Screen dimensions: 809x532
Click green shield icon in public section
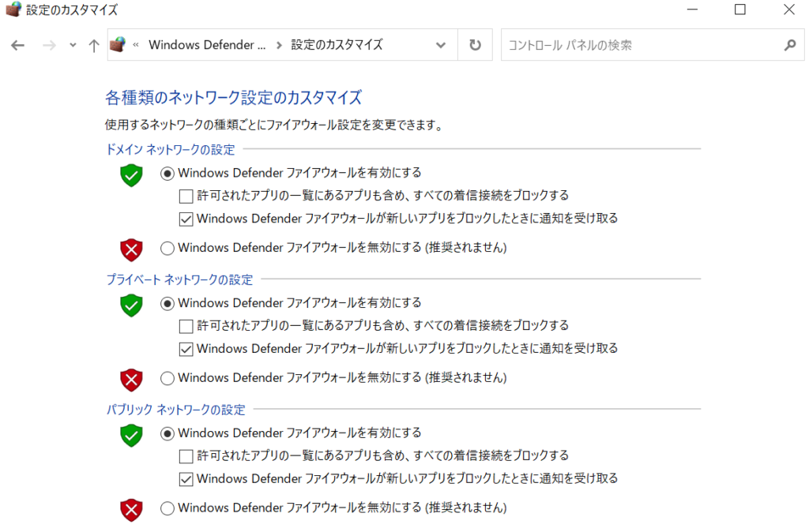click(132, 435)
